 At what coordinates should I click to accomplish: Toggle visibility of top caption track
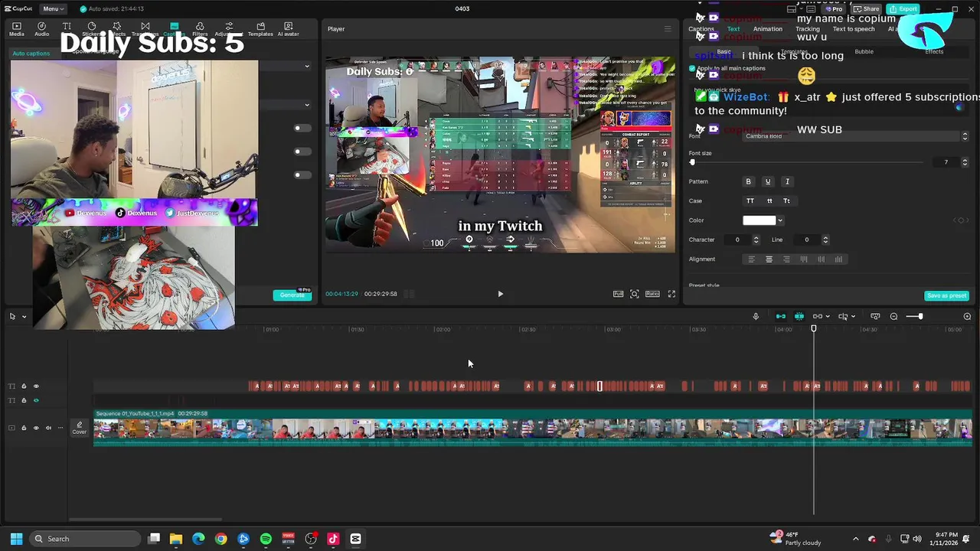(x=36, y=386)
